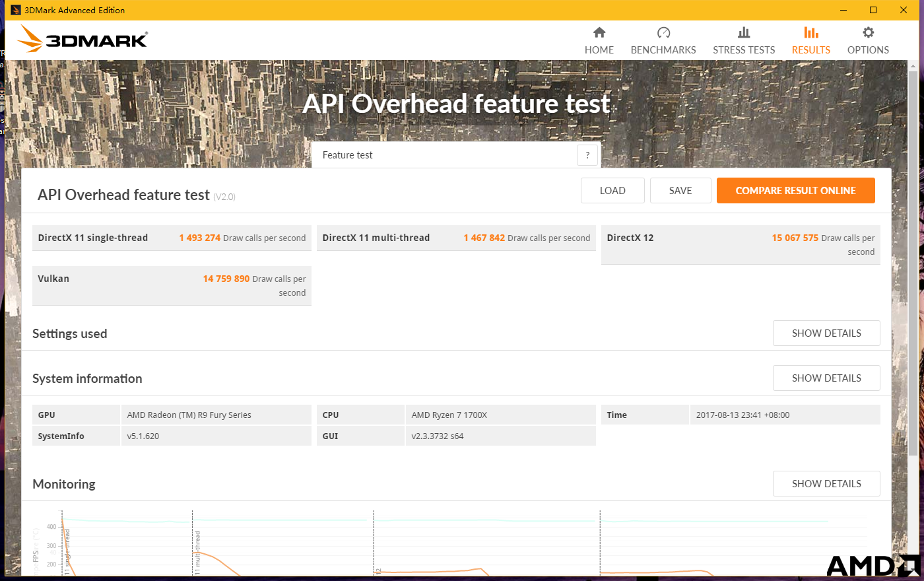Open the BENCHMARKS tab
The height and width of the screenshot is (581, 924).
coord(663,41)
